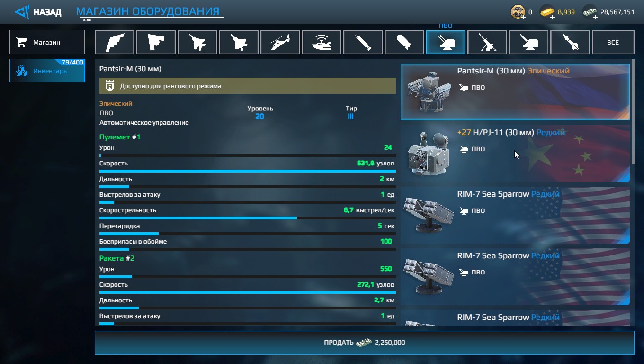This screenshot has width=644, height=364.
Task: Select the flying-wing bomber category icon
Action: (114, 42)
